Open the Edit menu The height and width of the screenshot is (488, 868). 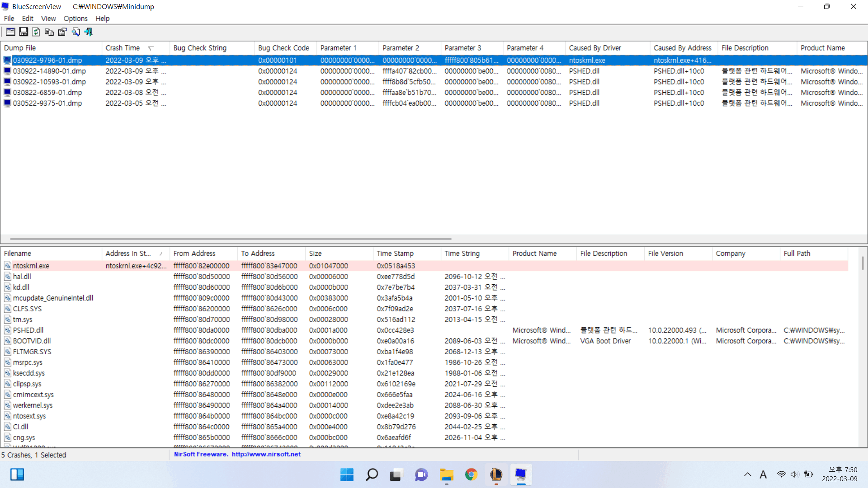[x=28, y=19]
